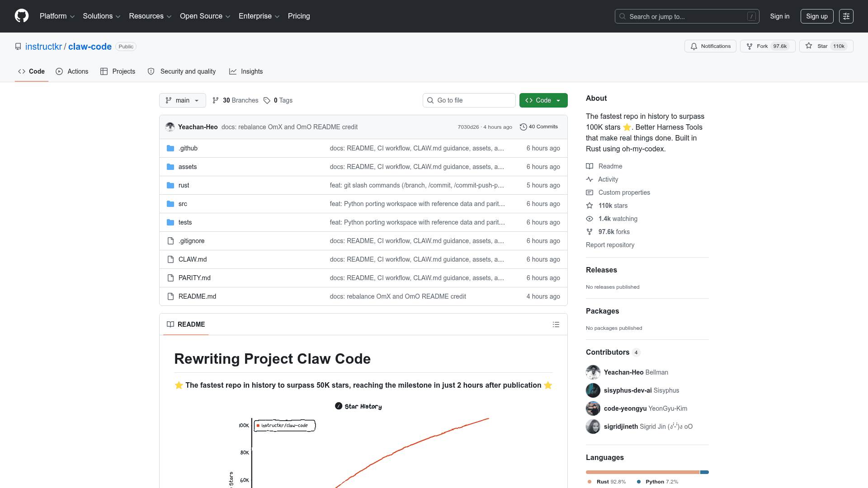Switch to the Actions tab
The height and width of the screenshot is (488, 868).
pyautogui.click(x=72, y=71)
